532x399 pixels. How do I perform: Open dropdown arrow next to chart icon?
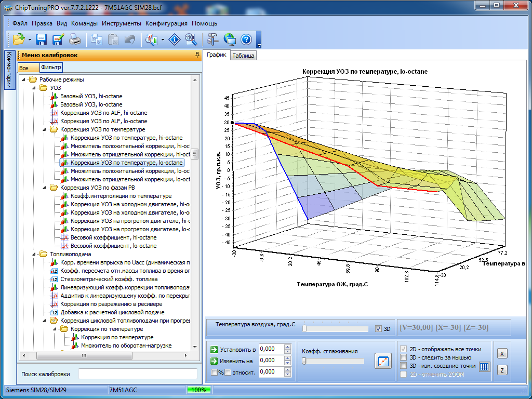[x=163, y=40]
